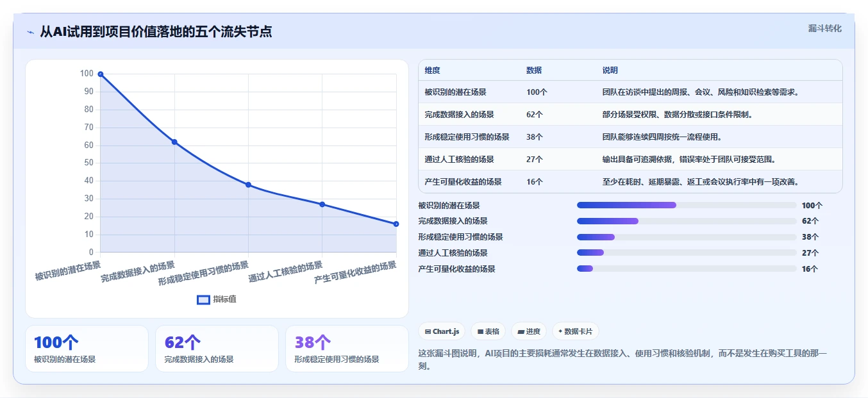Click the 62个 data card
This screenshot has height=398, width=868.
217,349
